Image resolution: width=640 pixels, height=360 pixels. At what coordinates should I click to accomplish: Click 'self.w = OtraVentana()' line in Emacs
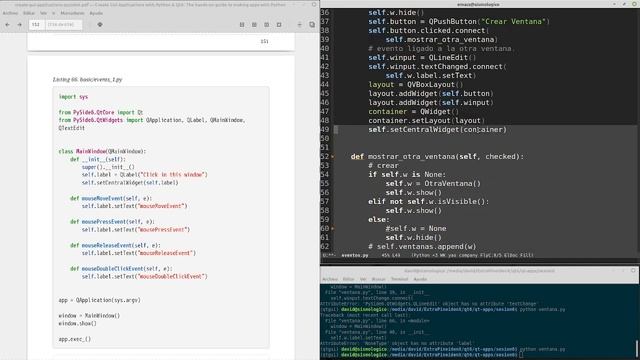pyautogui.click(x=433, y=183)
